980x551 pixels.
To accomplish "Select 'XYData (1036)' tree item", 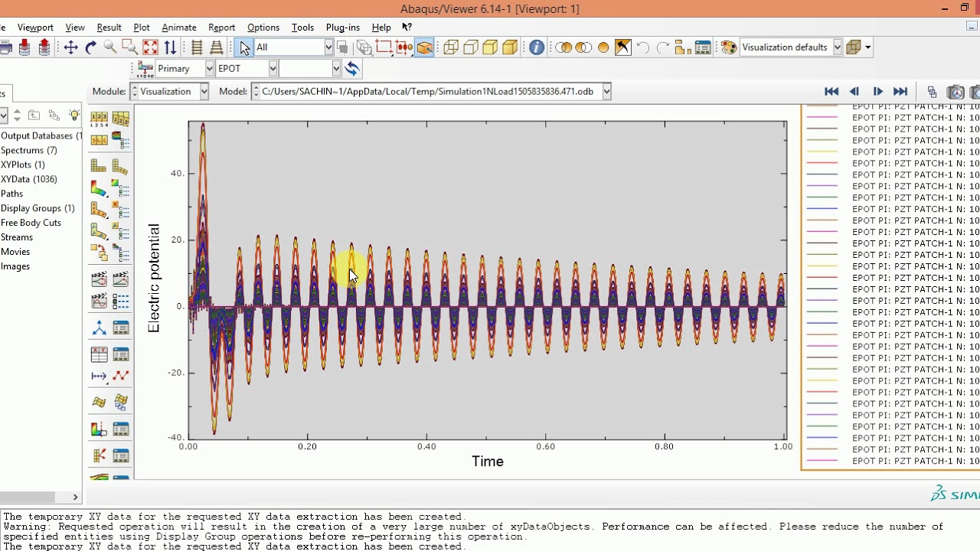I will tap(29, 179).
